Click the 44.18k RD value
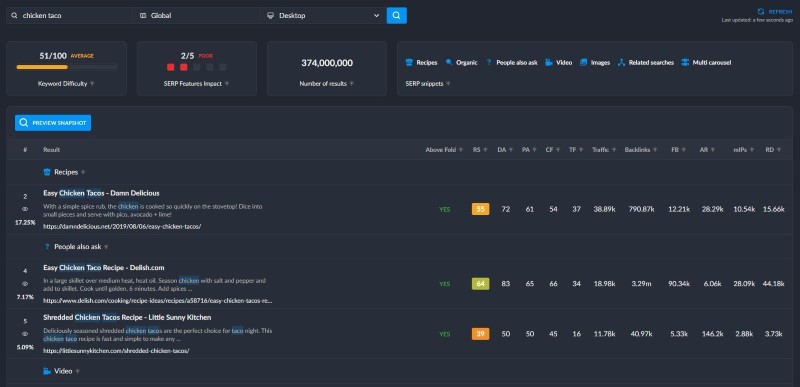This screenshot has height=387, width=800. 773,283
